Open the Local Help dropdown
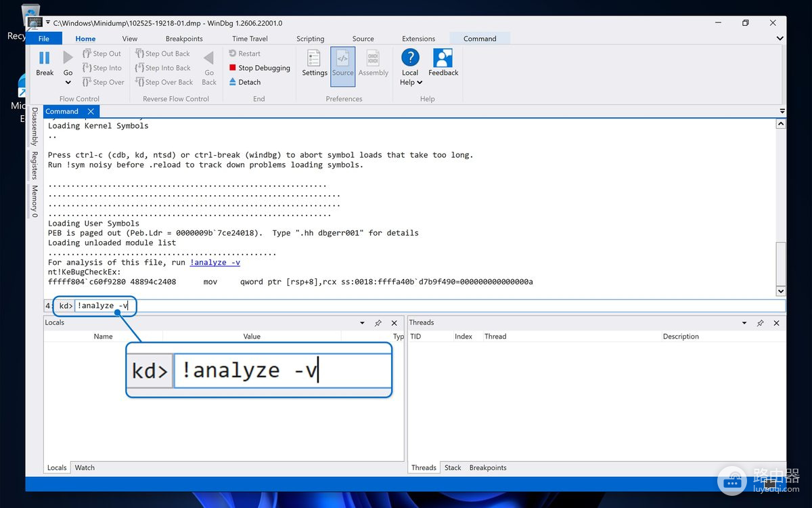This screenshot has width=812, height=508. point(410,77)
